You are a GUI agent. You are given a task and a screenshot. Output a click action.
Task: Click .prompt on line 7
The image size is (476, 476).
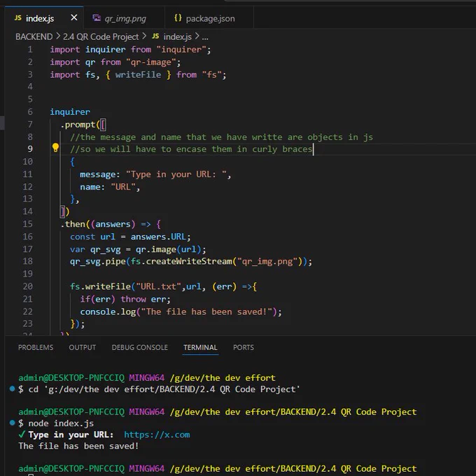[x=78, y=125]
